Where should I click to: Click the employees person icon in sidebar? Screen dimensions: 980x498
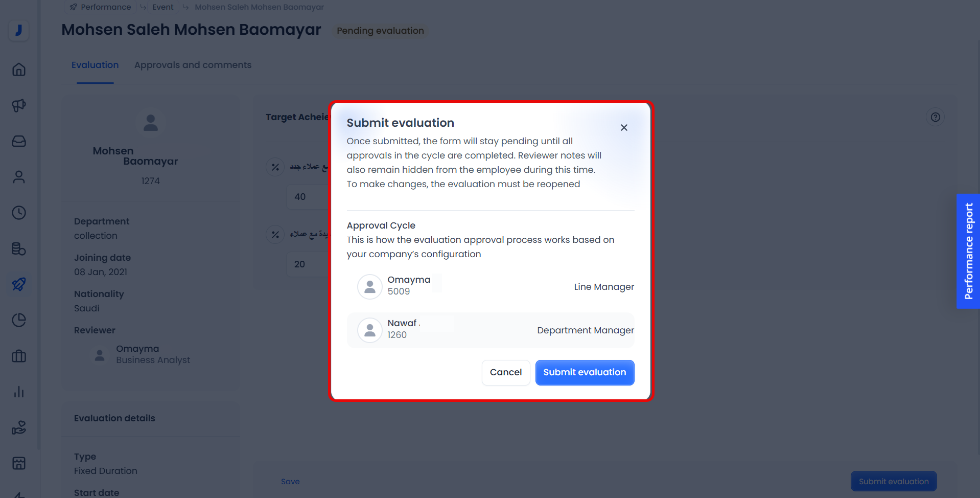pos(19,177)
